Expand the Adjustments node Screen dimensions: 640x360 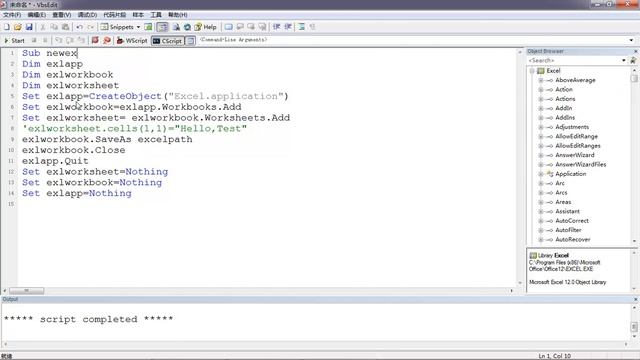pyautogui.click(x=540, y=127)
